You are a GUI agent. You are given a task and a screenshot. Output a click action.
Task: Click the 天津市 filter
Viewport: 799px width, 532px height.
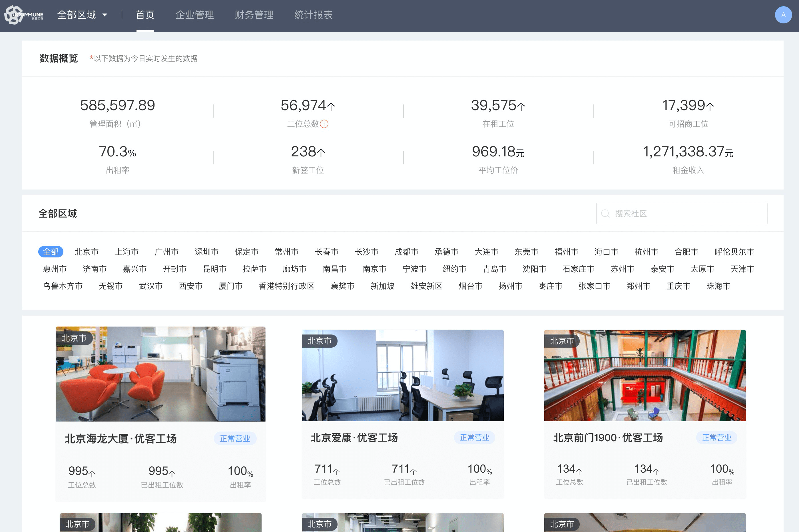tap(742, 269)
